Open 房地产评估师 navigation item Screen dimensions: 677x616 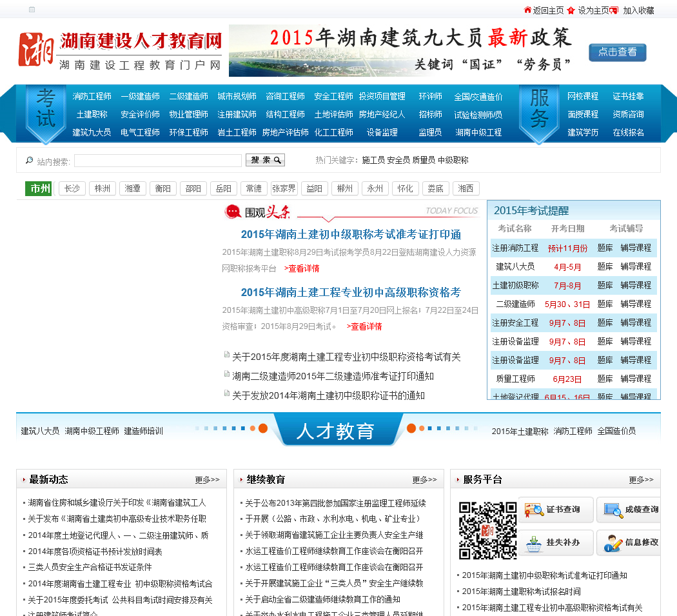coord(285,133)
